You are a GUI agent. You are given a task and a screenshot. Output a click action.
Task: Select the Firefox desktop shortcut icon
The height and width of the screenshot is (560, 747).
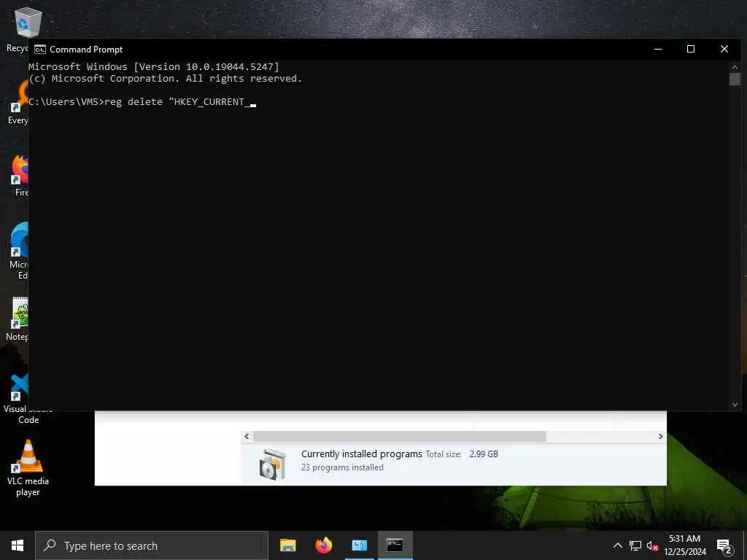(20, 169)
